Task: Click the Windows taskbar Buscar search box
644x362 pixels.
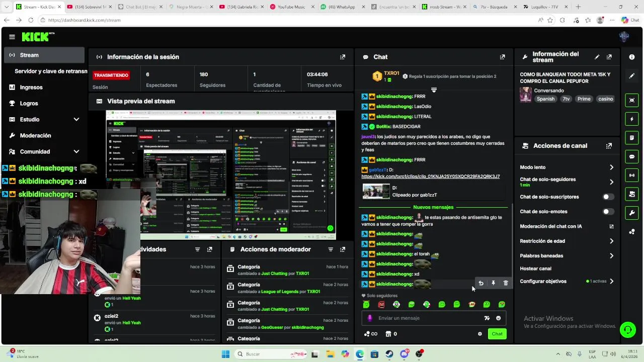Action: pos(270,354)
